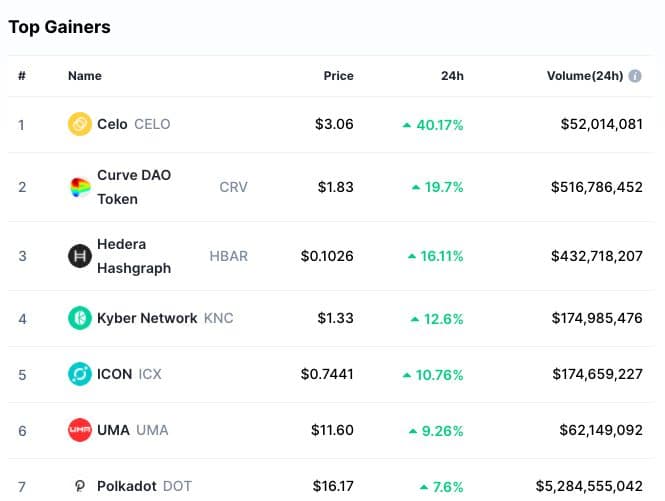Select the Kyber Network name link
The image size is (665, 501).
click(x=147, y=318)
